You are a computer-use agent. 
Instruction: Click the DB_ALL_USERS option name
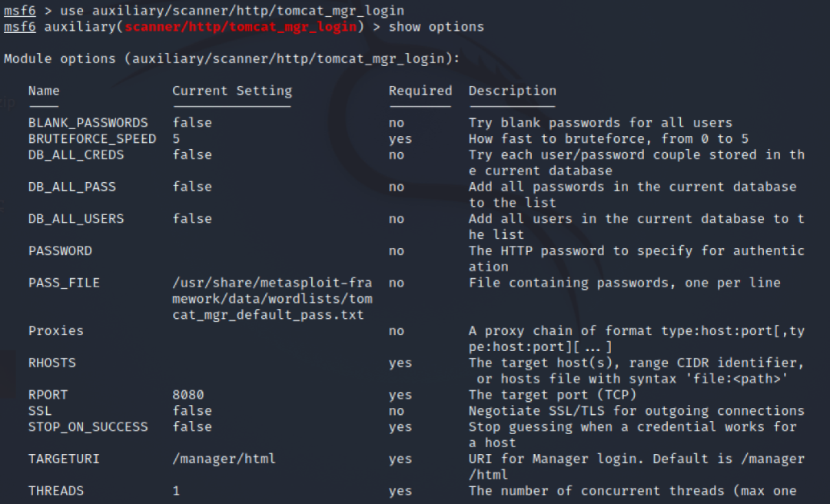tap(76, 219)
